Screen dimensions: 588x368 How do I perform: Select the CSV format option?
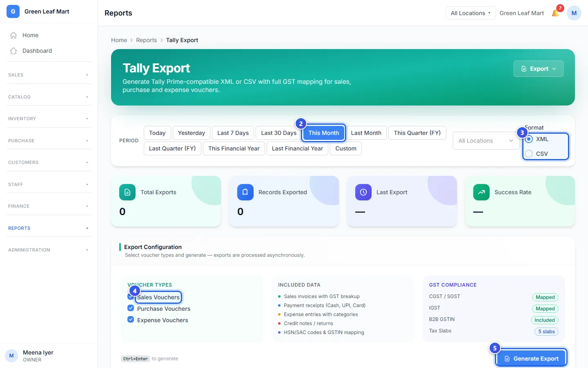coord(529,154)
